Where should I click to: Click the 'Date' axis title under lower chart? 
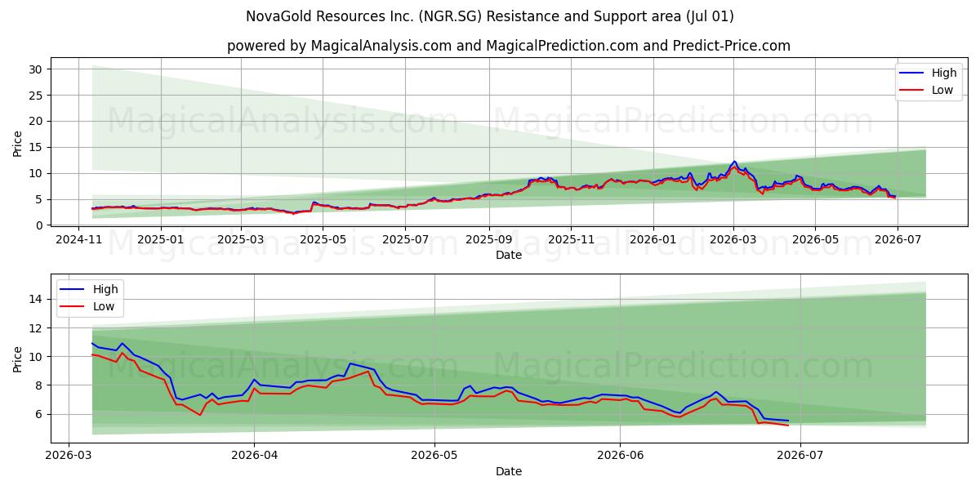click(x=509, y=471)
